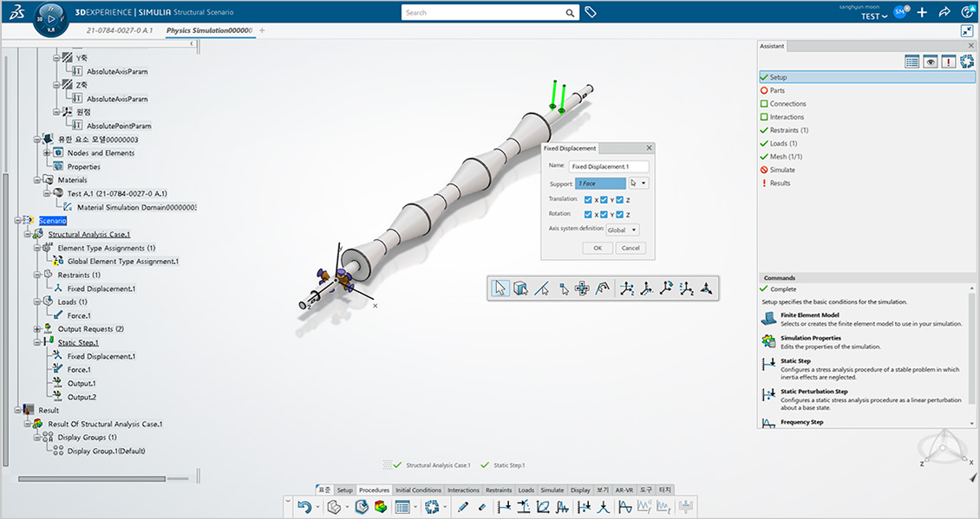Toggle the Assistant eye visibility icon
Image resolution: width=980 pixels, height=519 pixels.
point(931,62)
